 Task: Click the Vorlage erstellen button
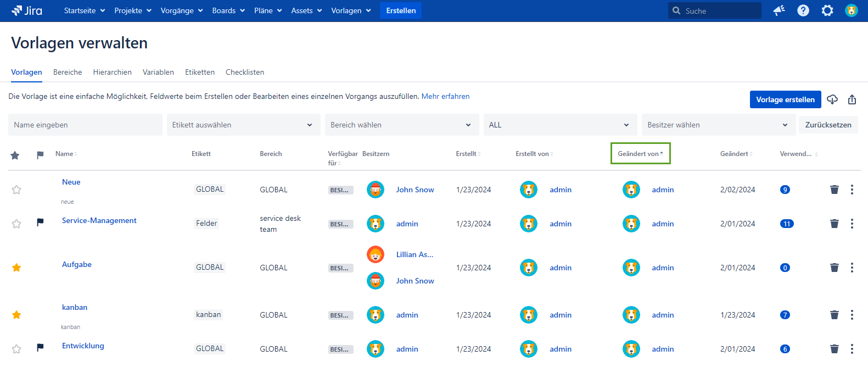[785, 99]
